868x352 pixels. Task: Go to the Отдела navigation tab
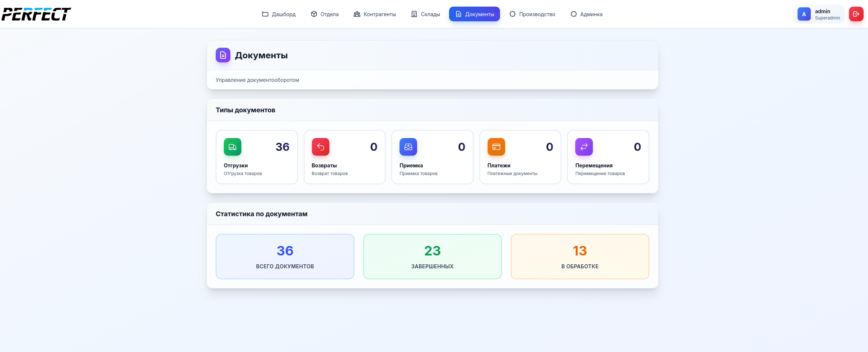click(325, 14)
